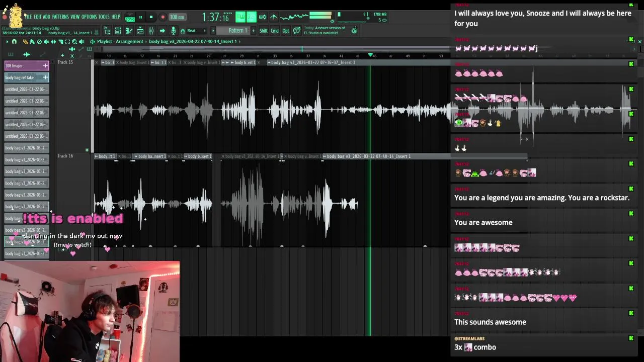644x362 pixels.
Task: Open the VIEW menu
Action: click(75, 17)
